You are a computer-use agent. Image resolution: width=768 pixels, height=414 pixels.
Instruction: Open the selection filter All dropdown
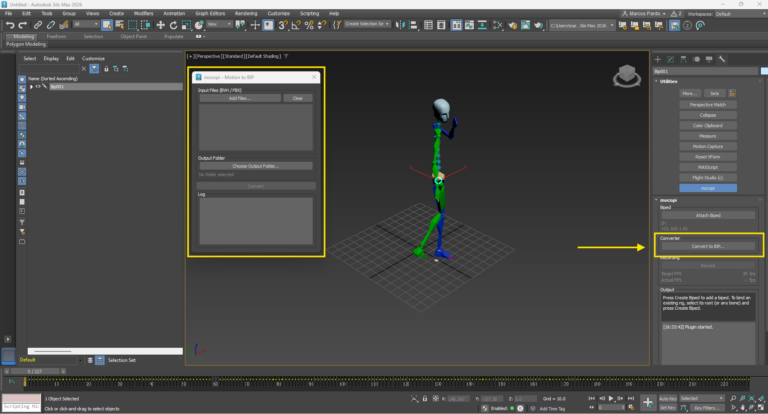pyautogui.click(x=86, y=24)
